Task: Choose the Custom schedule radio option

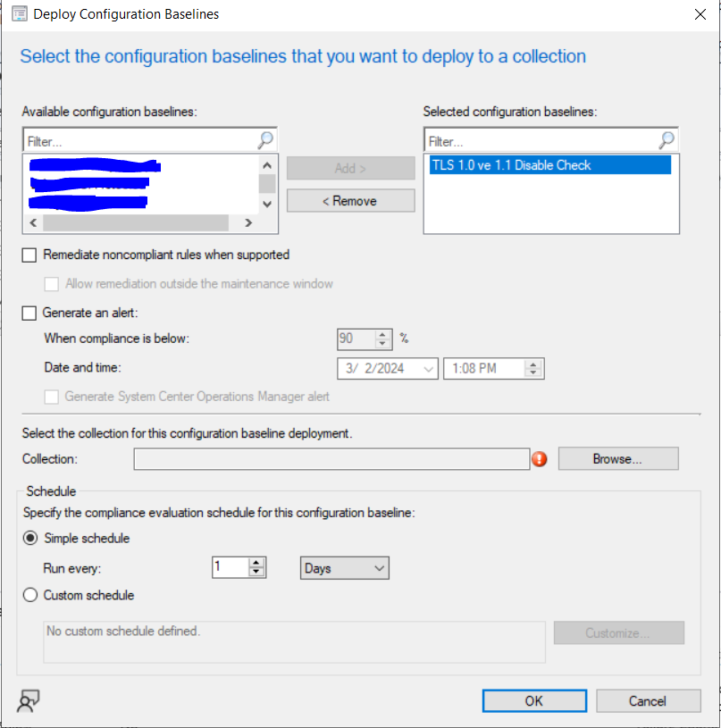Action: (x=30, y=595)
